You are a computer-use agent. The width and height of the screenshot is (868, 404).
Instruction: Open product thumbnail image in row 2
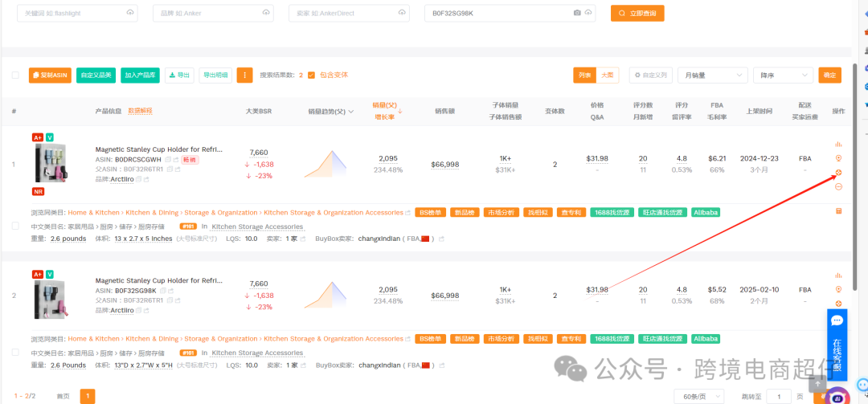click(x=51, y=299)
